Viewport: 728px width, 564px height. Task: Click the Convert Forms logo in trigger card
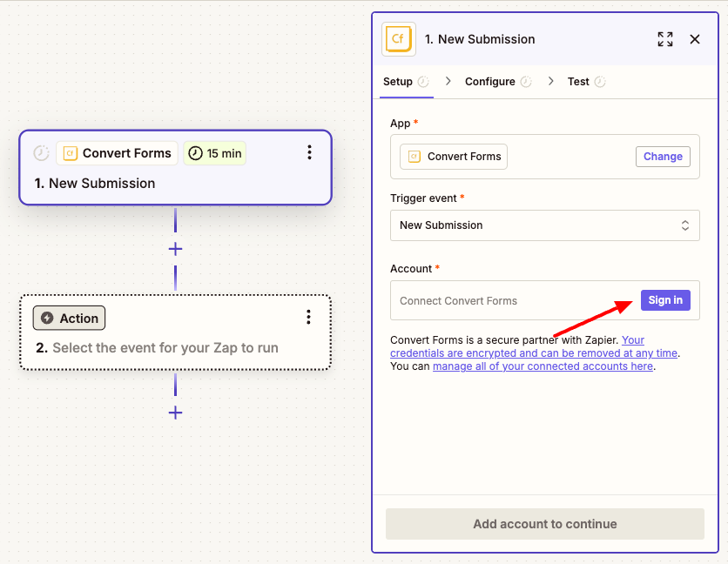point(71,153)
